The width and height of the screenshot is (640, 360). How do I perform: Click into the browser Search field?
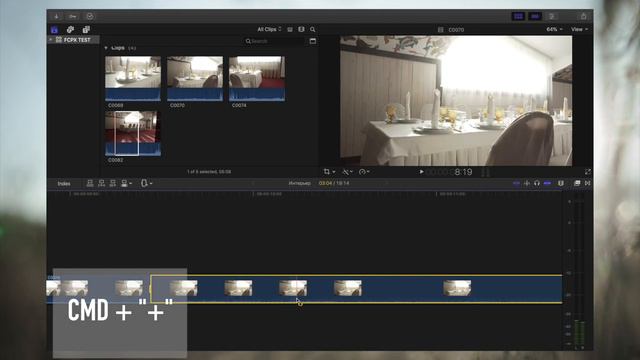(274, 41)
